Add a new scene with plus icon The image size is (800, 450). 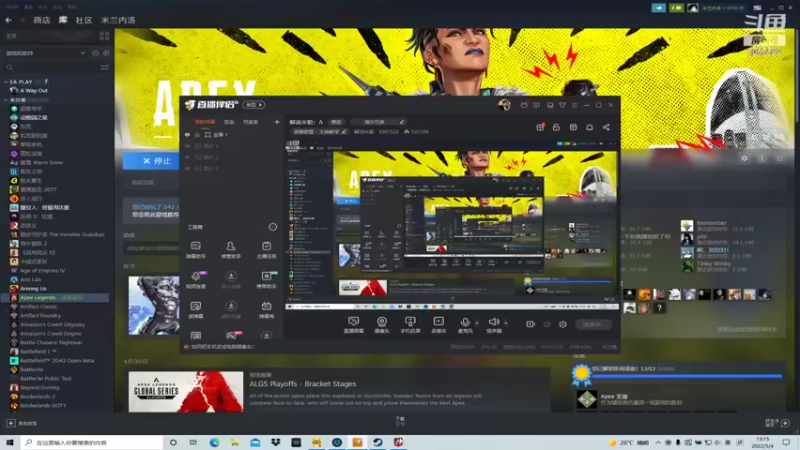pos(277,122)
